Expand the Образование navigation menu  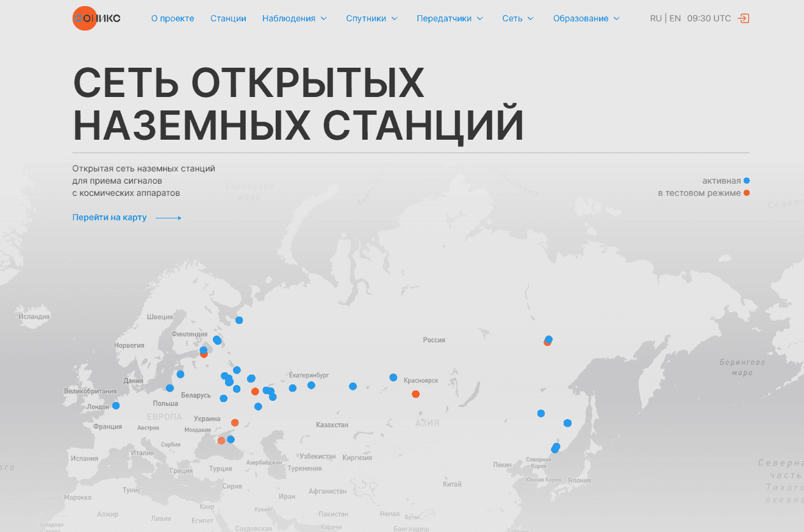pos(586,18)
